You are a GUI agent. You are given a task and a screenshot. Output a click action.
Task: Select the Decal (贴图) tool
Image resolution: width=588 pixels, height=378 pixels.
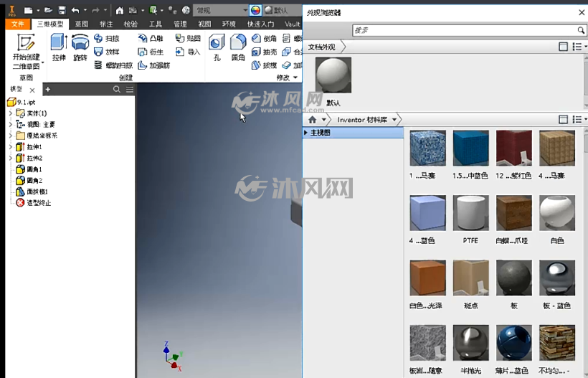[x=188, y=38]
